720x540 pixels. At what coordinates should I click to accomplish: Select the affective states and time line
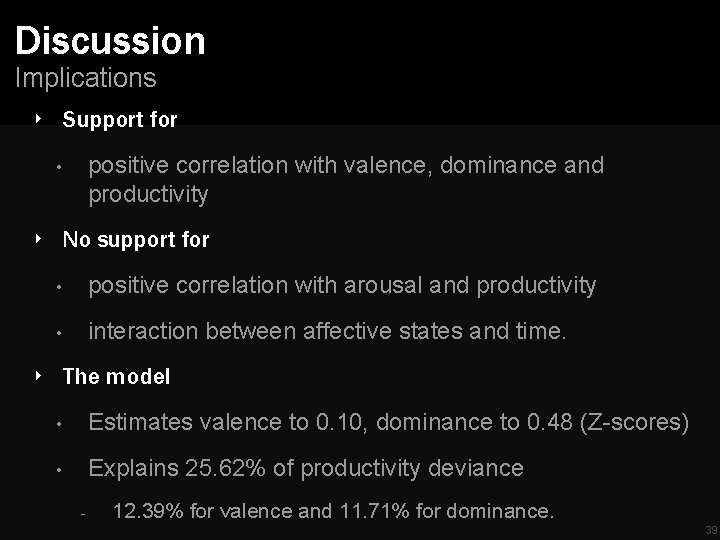tap(328, 332)
